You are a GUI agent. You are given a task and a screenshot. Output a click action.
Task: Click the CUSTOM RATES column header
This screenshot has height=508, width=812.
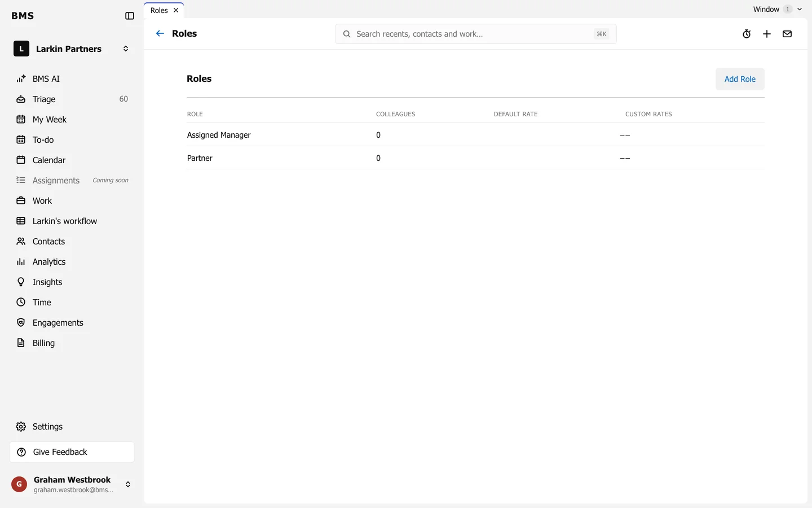pyautogui.click(x=648, y=114)
